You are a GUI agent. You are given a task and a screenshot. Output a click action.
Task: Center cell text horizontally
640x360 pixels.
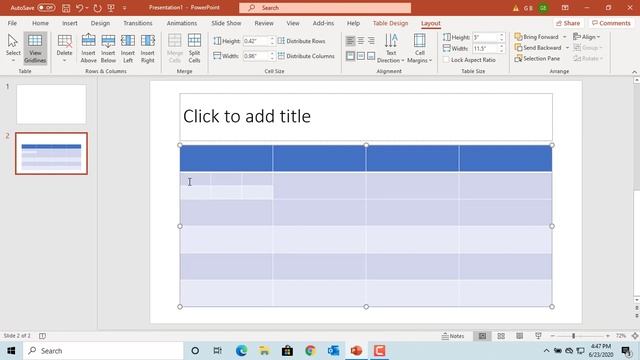click(x=361, y=41)
